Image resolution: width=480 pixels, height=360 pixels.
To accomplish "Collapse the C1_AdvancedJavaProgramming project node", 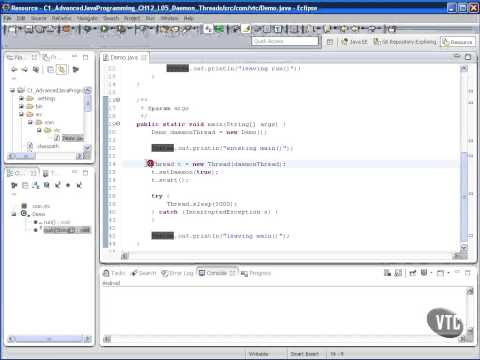I will 12,90.
